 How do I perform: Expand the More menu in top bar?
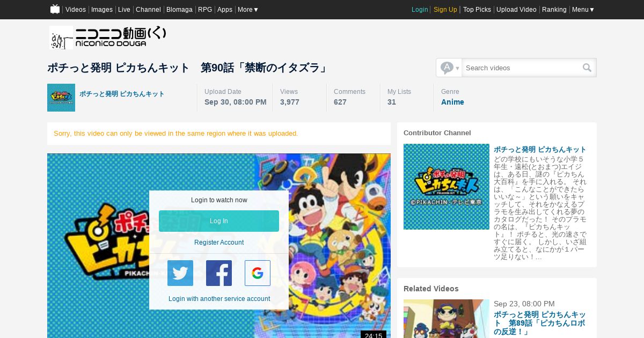[248, 10]
